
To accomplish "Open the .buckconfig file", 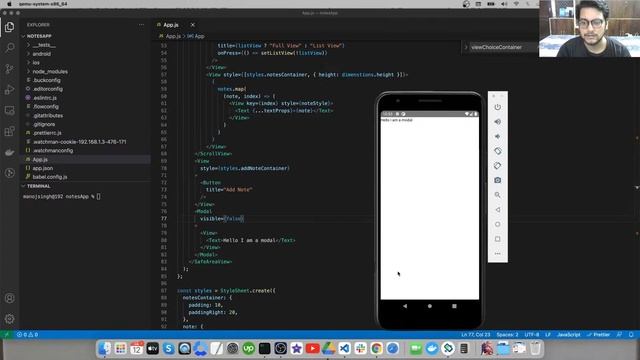I will pos(47,80).
